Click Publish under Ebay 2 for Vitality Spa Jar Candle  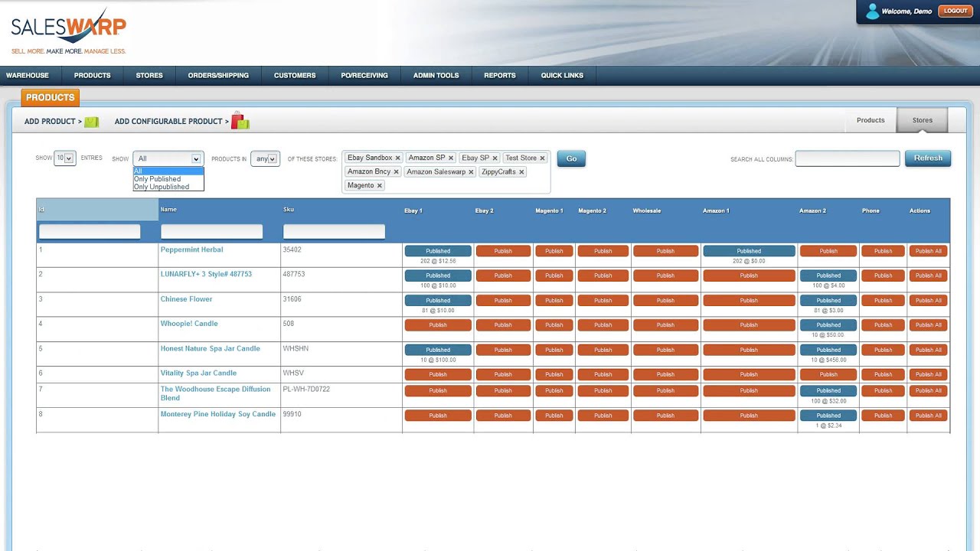point(503,375)
